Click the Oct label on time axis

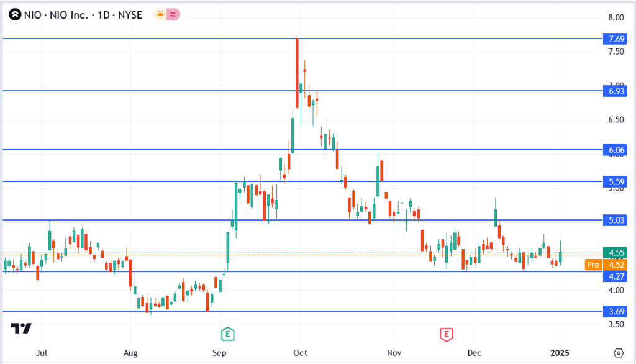coord(300,353)
